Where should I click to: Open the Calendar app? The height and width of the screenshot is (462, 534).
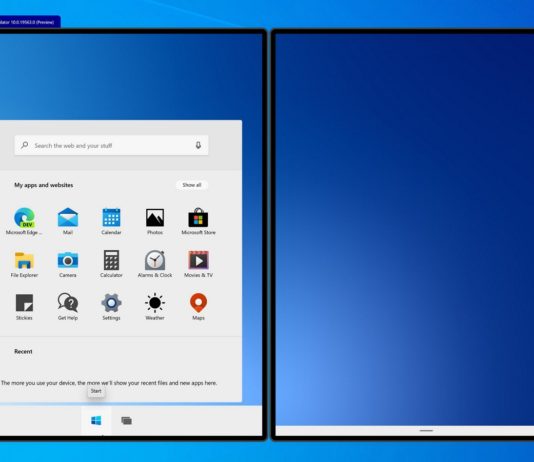pos(111,221)
